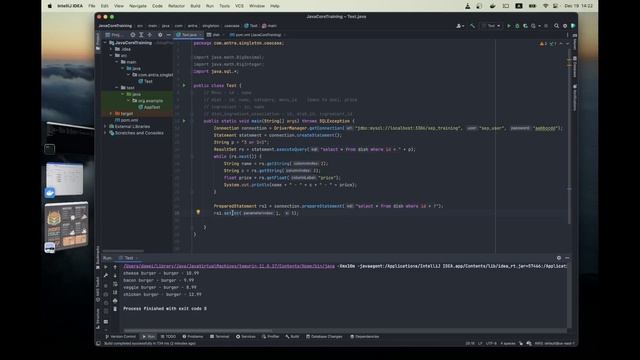
Task: Open Wi-Fi status in macOS menu bar
Action: coord(545,6)
